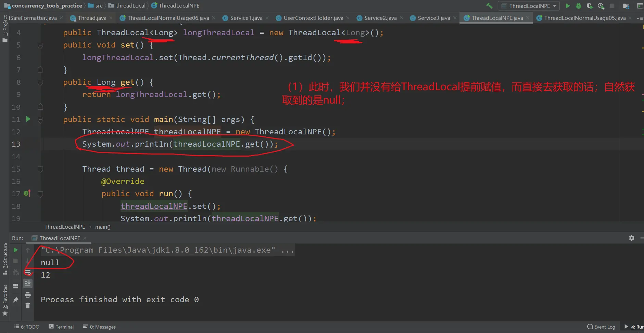Open the Service3.java tab
This screenshot has height=333, width=644.
(434, 18)
